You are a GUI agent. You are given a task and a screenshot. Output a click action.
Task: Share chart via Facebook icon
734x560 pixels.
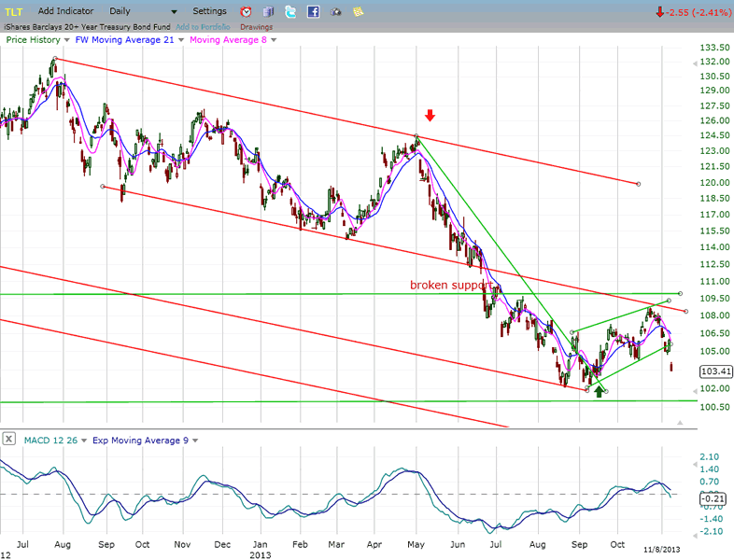click(313, 12)
